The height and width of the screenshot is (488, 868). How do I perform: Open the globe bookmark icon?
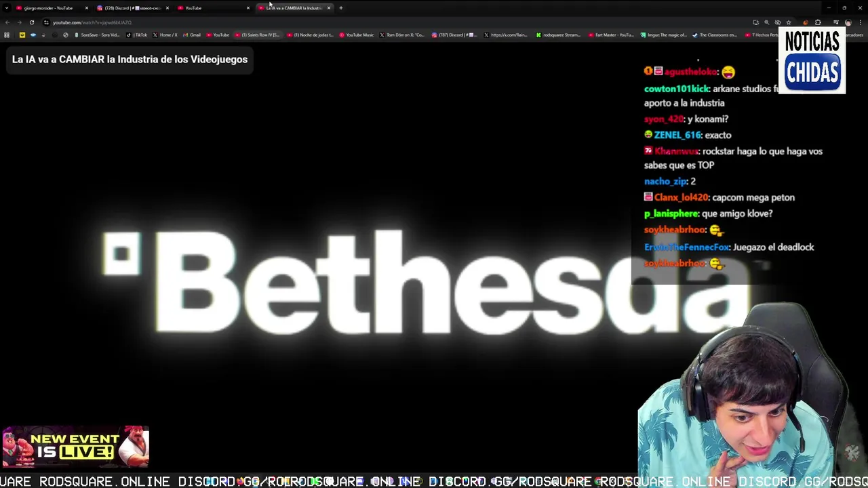point(66,35)
